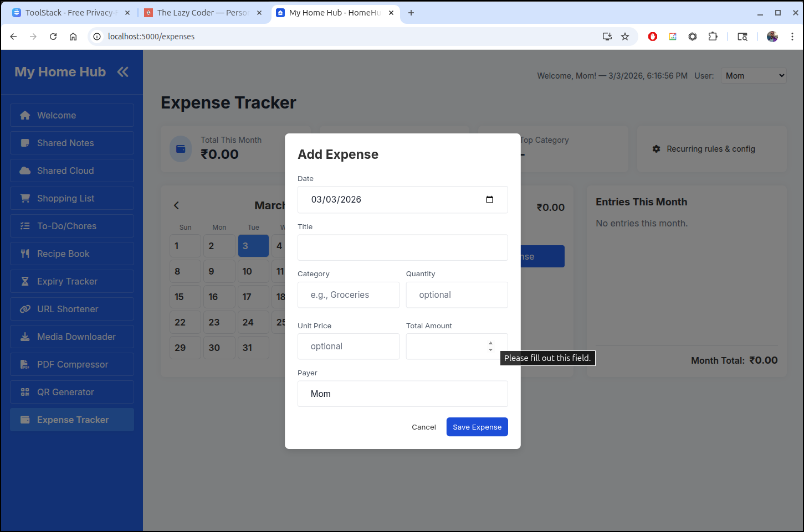This screenshot has height=532, width=804.
Task: Increase Total Amount using the stepper arrow
Action: coord(490,343)
